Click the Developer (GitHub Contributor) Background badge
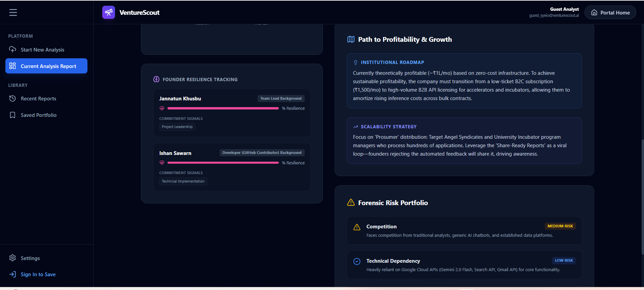The image size is (644, 290). [x=262, y=153]
